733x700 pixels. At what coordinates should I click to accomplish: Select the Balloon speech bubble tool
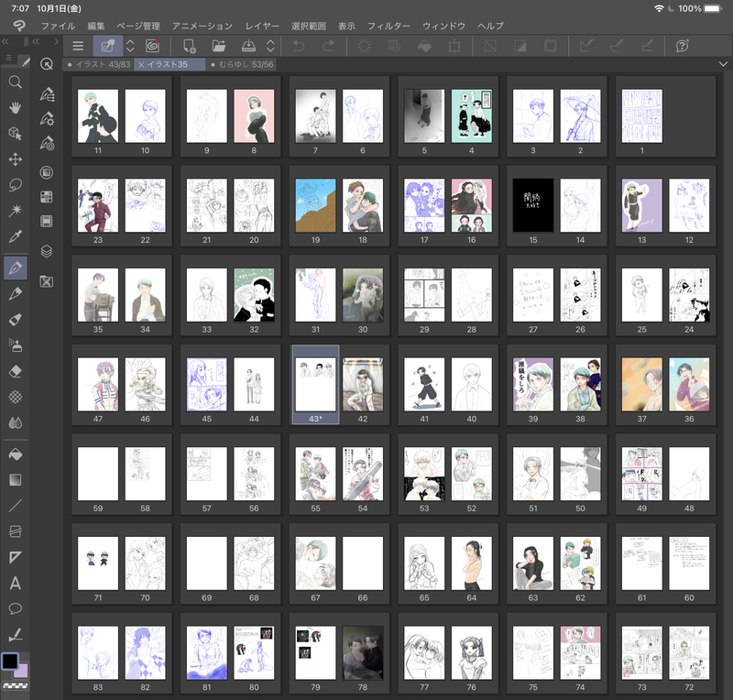click(15, 608)
